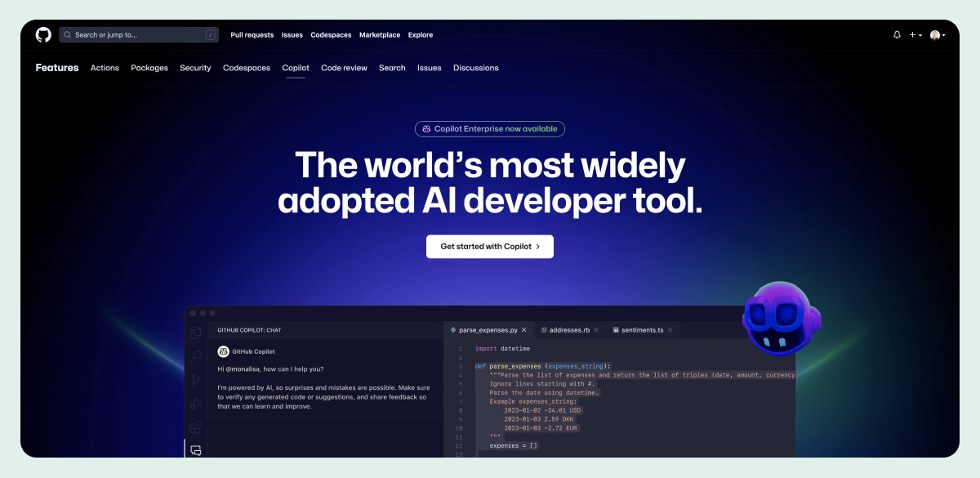Select the Run and Debug sidebar icon
This screenshot has width=980, height=478.
[196, 404]
